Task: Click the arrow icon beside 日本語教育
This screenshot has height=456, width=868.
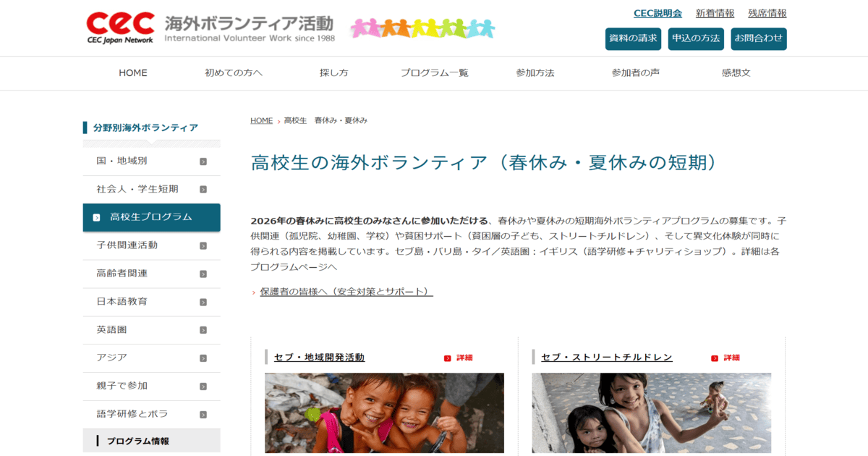Action: (203, 303)
